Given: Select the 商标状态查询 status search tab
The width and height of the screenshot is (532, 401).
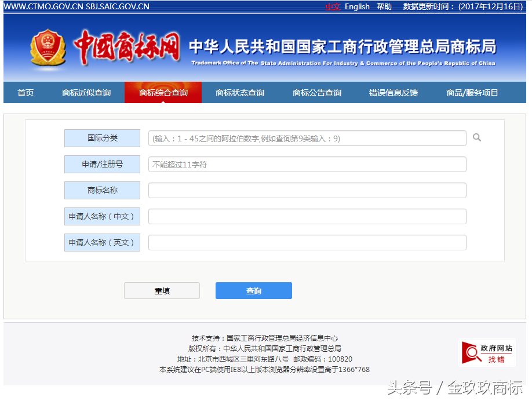Looking at the screenshot, I should (240, 92).
